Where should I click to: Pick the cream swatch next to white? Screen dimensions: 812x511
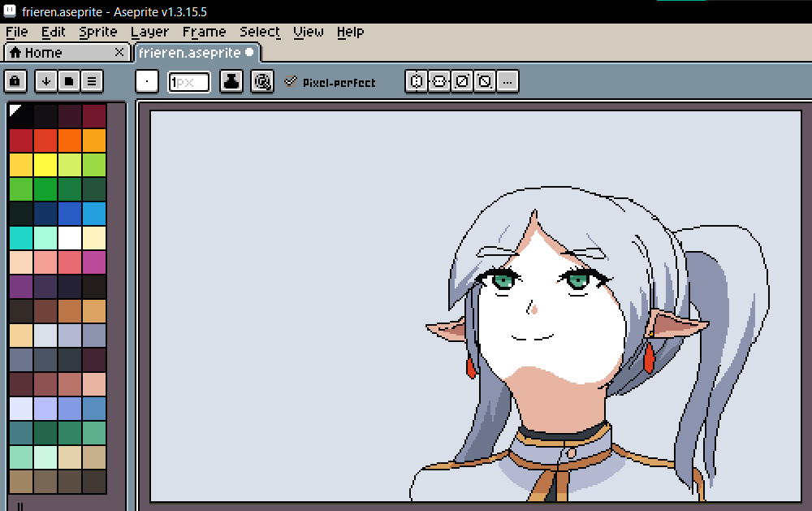coord(93,238)
